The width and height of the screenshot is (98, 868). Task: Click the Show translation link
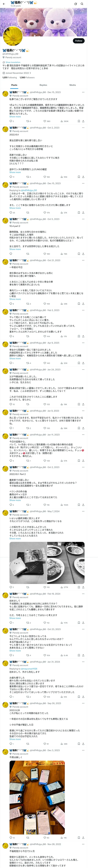(13, 62)
